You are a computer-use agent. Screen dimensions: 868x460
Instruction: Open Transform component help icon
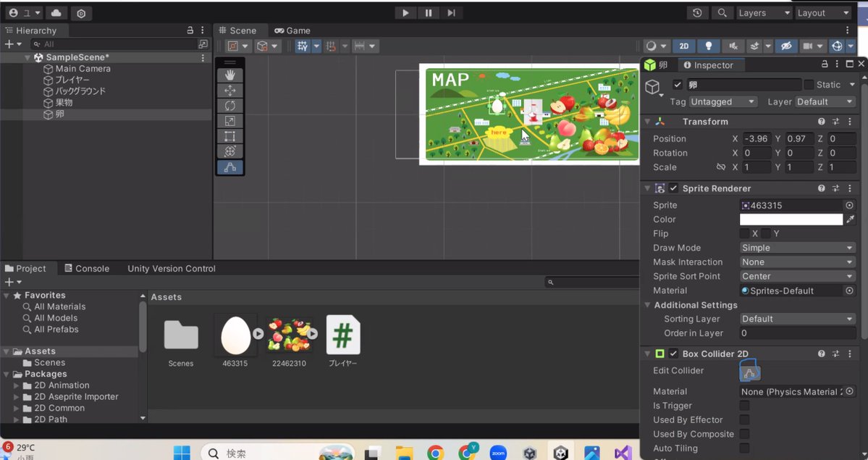point(822,122)
